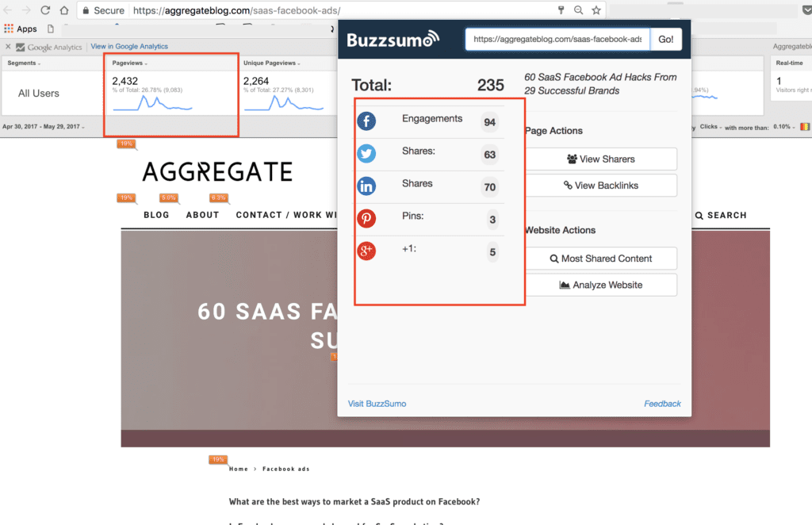Click the 2,264 unique pageviews value

tap(256, 81)
